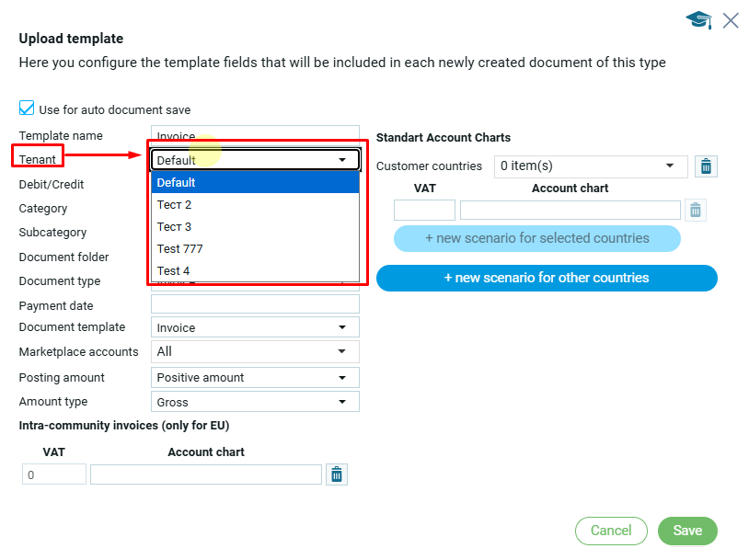Cancel the template configuration
The image size is (749, 560).
[611, 531]
